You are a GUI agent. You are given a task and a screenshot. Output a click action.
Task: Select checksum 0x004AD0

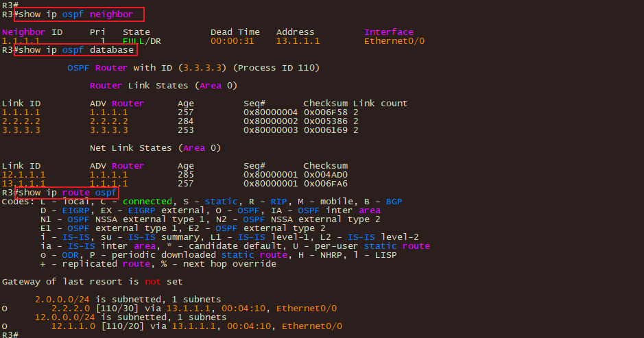[325, 175]
